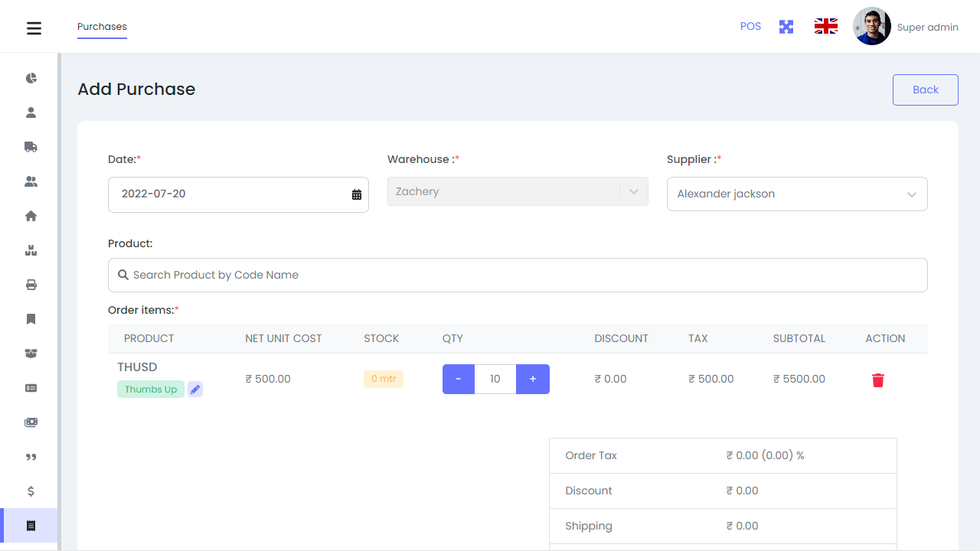Viewport: 980px width, 551px height.
Task: Open the language selector with the UK flag
Action: tap(825, 25)
